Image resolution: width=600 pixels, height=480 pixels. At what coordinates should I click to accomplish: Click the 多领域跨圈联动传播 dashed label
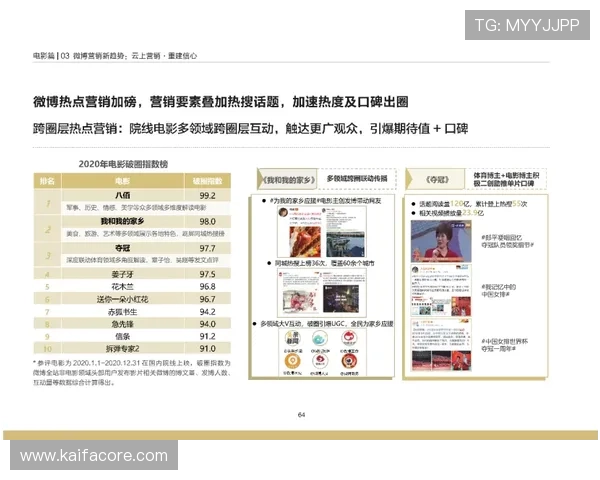pyautogui.click(x=357, y=178)
